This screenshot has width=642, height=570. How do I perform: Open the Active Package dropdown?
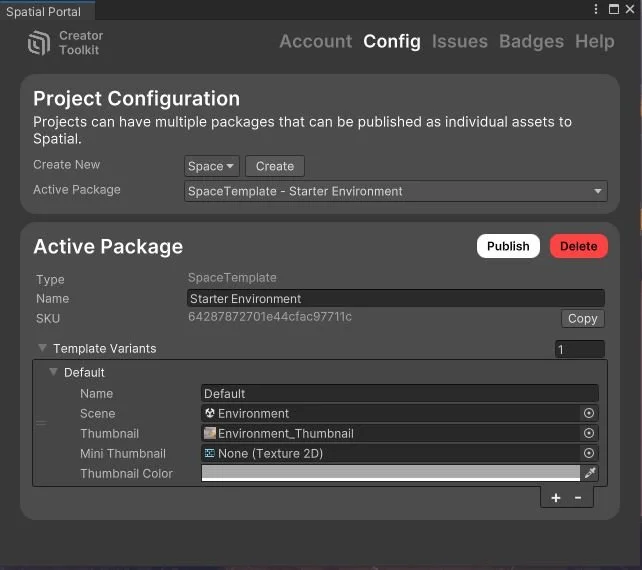[x=396, y=191]
